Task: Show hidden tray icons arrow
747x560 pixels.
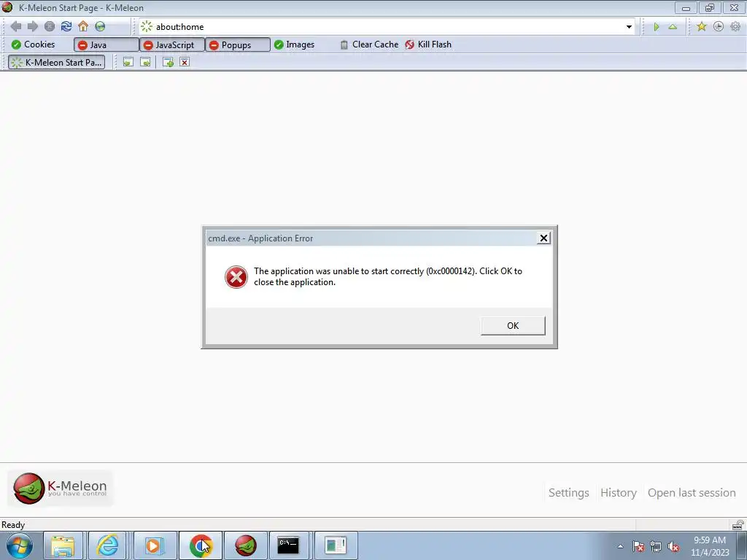Action: coord(620,546)
